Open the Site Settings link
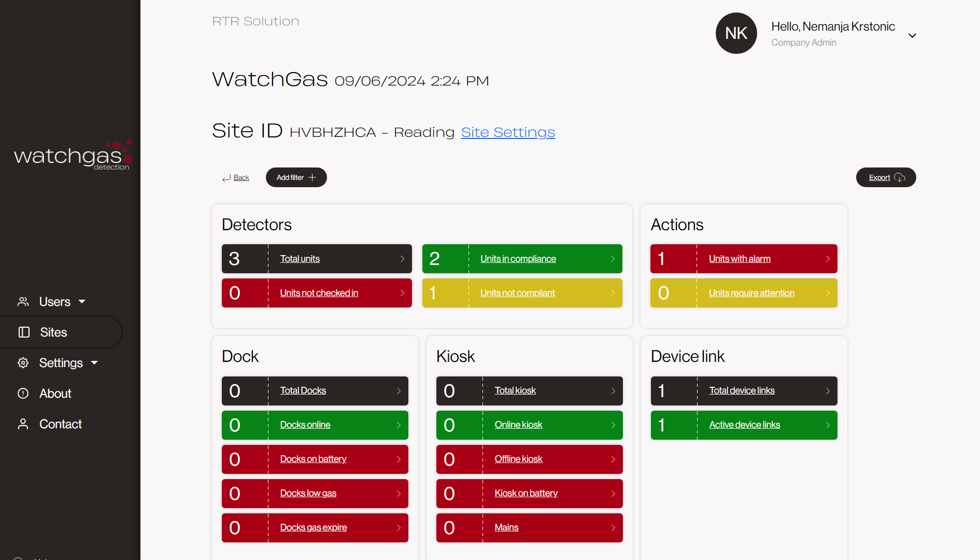The image size is (980, 560). pos(508,132)
